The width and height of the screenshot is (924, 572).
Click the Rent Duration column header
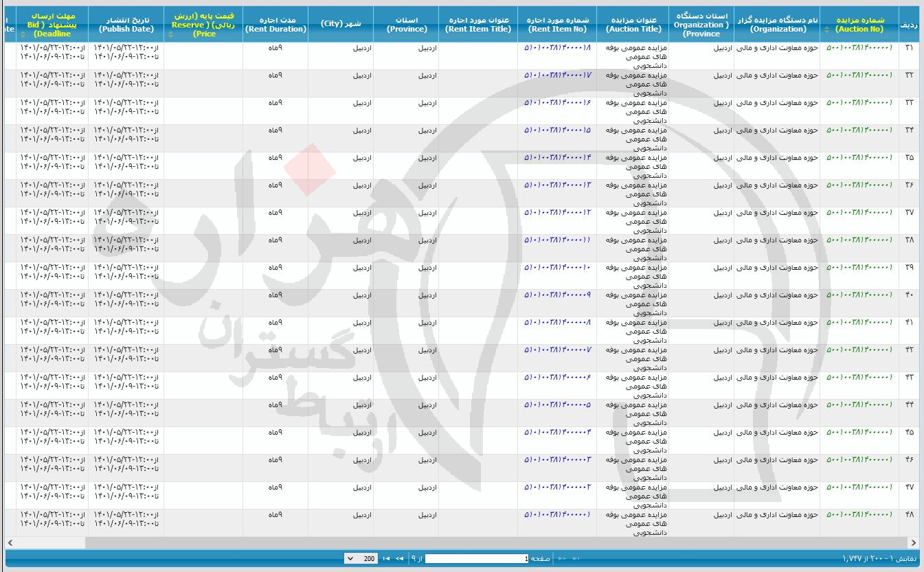[x=275, y=24]
